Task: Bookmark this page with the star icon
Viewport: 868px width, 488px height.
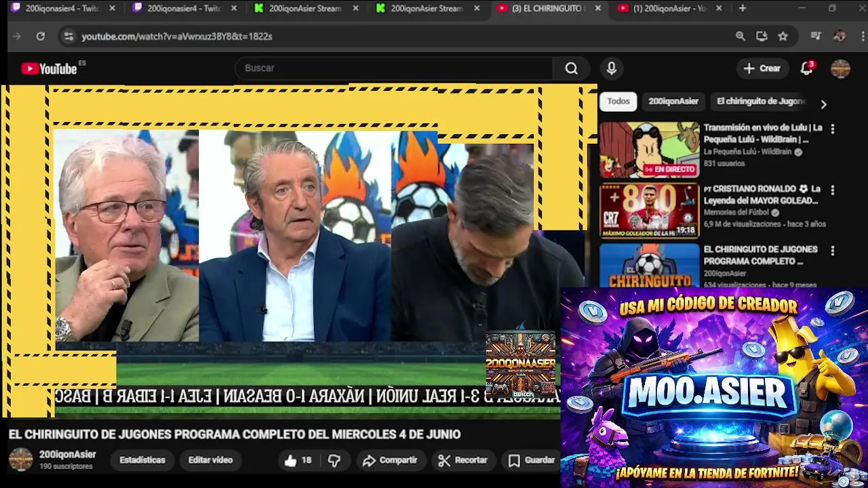Action: [x=783, y=37]
